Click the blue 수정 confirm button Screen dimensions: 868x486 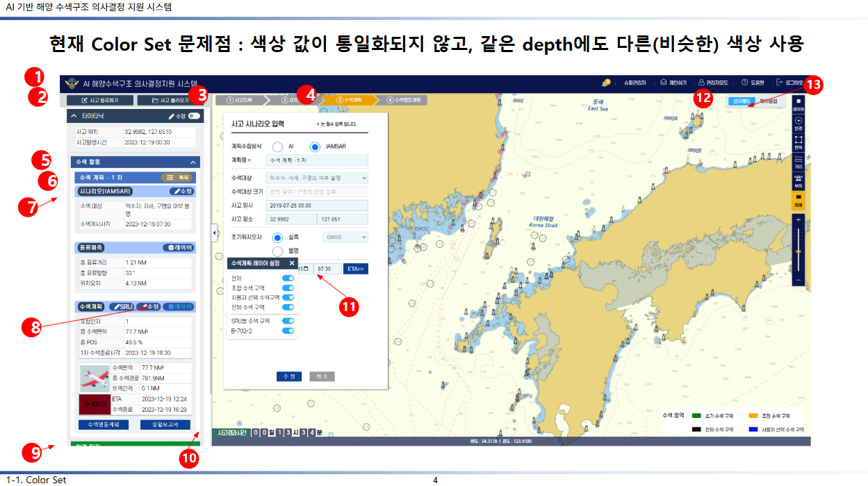[x=289, y=376]
